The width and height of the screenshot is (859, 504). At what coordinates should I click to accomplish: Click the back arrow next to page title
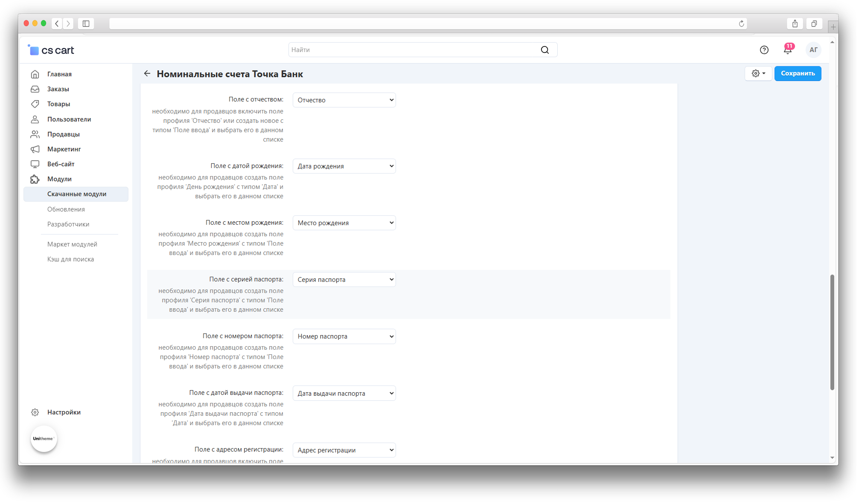click(147, 74)
